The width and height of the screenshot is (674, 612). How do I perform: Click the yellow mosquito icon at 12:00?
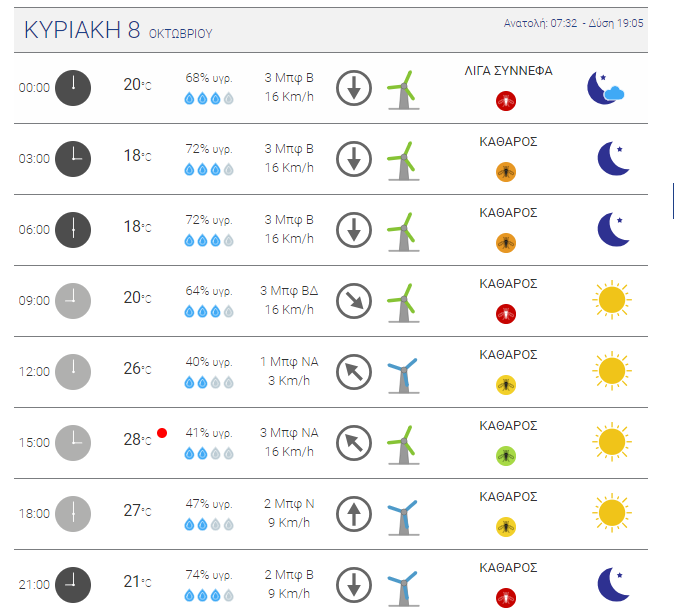coord(507,384)
